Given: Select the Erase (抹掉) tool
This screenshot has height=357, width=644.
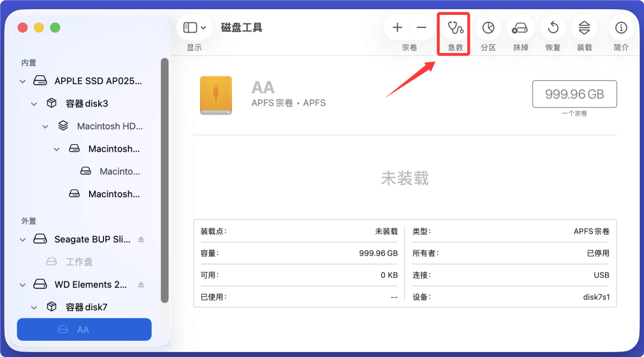Looking at the screenshot, I should pos(520,28).
